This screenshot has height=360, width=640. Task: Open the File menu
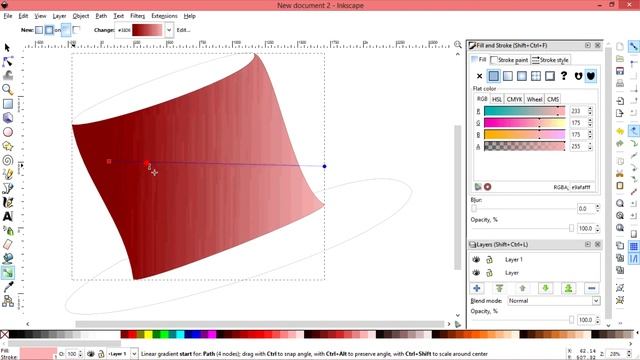tap(8, 16)
